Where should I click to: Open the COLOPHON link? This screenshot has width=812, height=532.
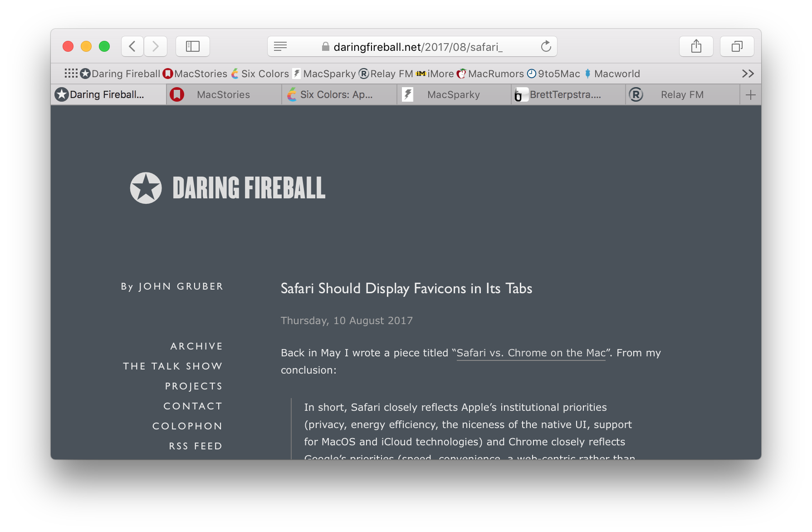pos(187,426)
